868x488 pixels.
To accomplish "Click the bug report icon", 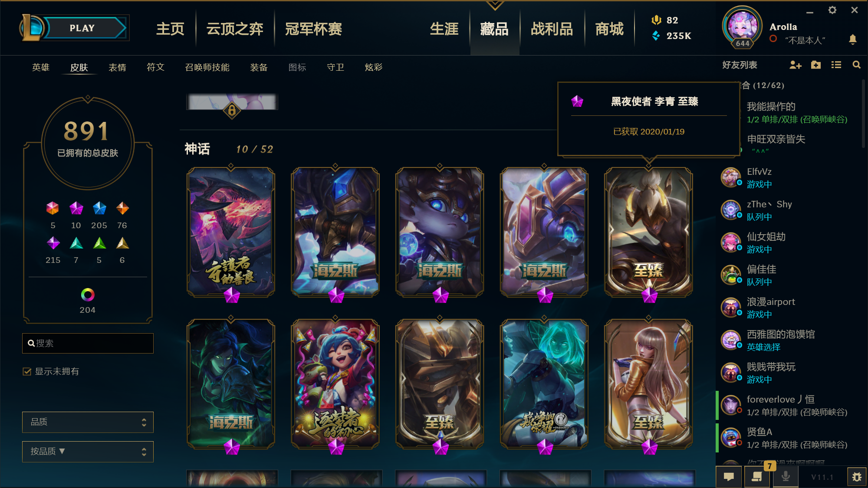I will coord(857,477).
